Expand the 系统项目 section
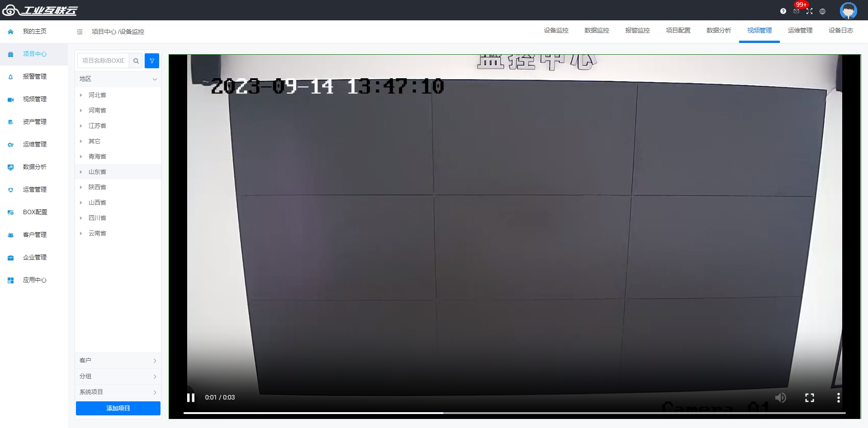 (x=118, y=392)
